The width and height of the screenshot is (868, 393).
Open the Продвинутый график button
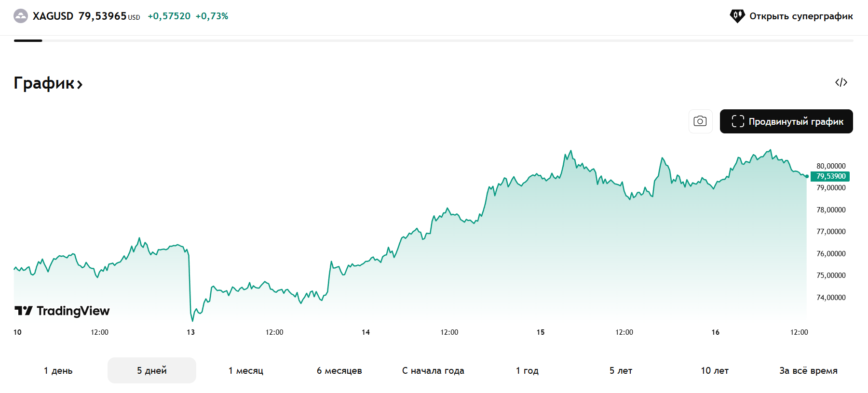(x=786, y=121)
